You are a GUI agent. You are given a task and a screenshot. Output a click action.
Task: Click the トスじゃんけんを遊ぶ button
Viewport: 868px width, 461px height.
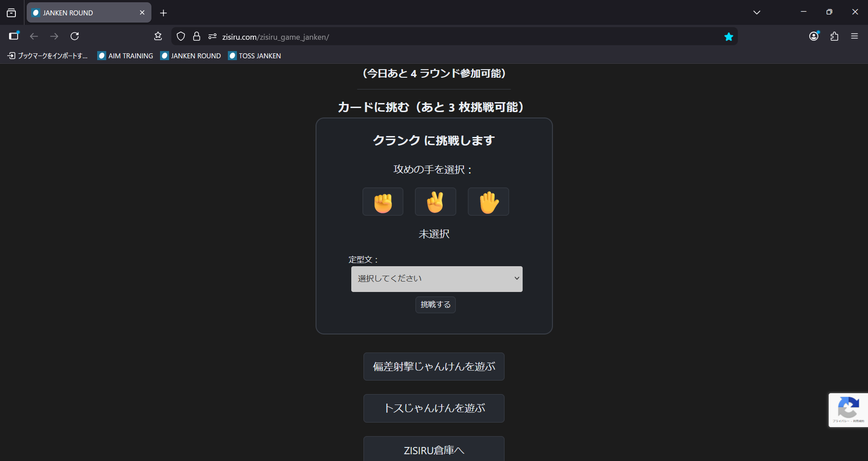pos(434,408)
